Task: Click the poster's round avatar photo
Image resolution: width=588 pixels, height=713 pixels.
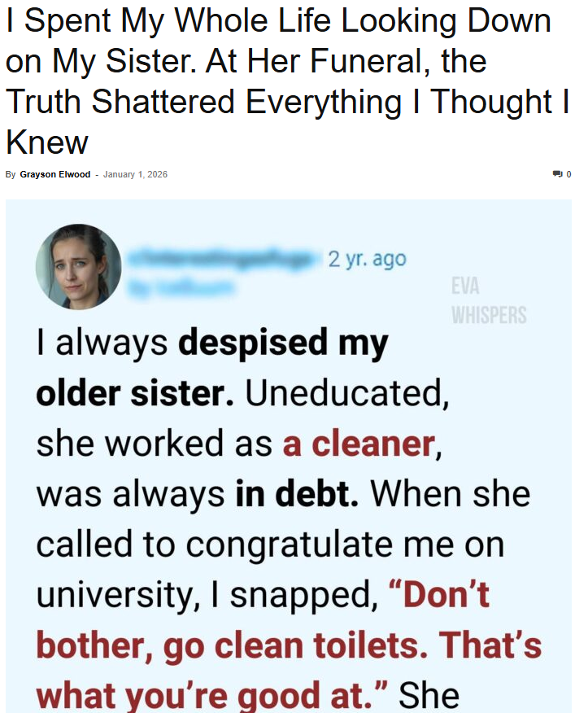Action: [78, 267]
